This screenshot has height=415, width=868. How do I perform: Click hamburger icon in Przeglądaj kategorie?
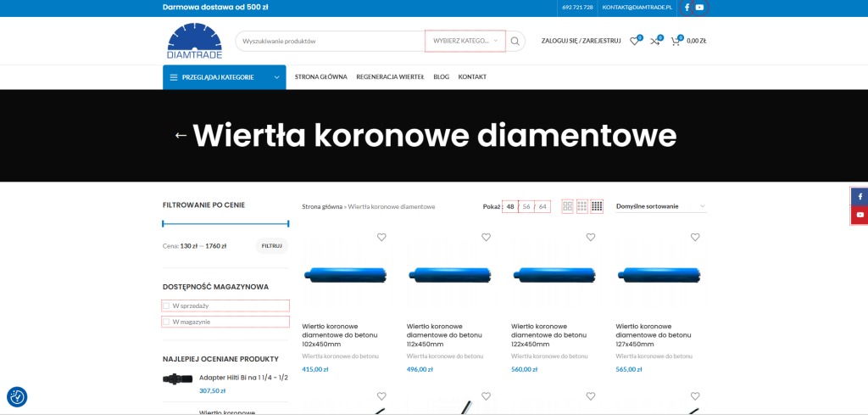pos(173,77)
